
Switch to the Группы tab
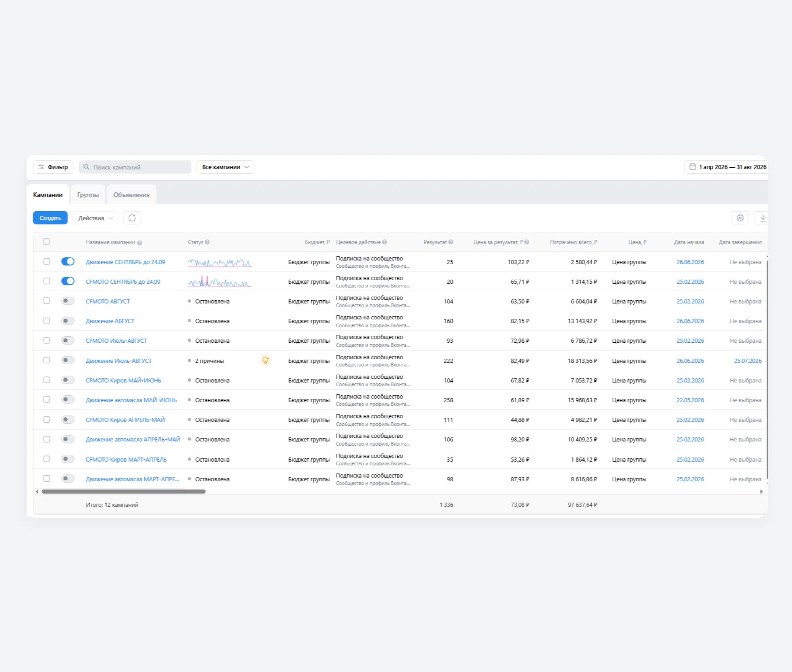[x=88, y=195]
